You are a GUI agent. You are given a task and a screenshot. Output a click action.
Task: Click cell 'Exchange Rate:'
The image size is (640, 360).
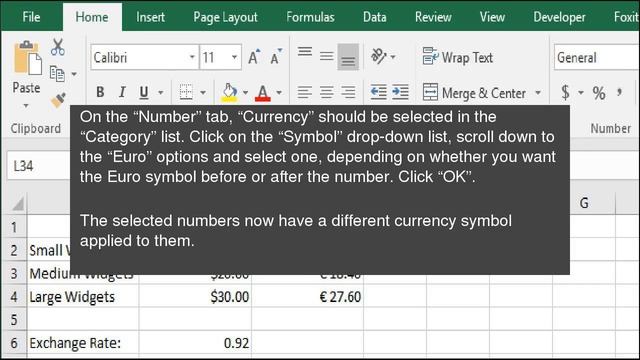(x=83, y=343)
